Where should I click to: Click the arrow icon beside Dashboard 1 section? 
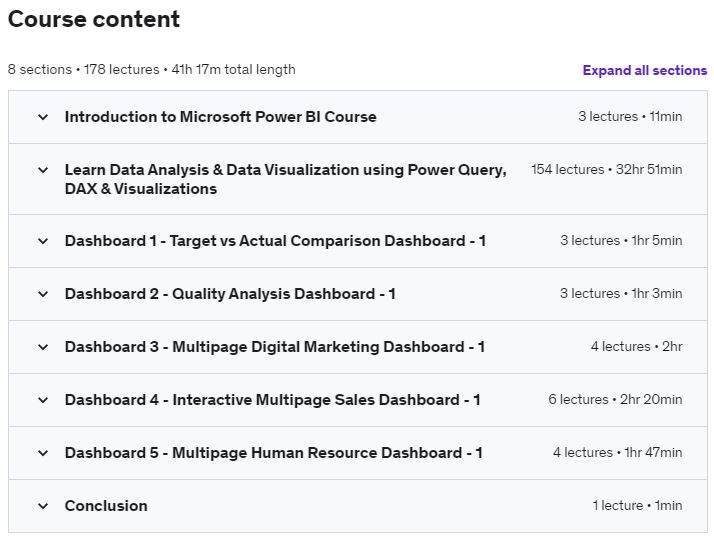[43, 241]
